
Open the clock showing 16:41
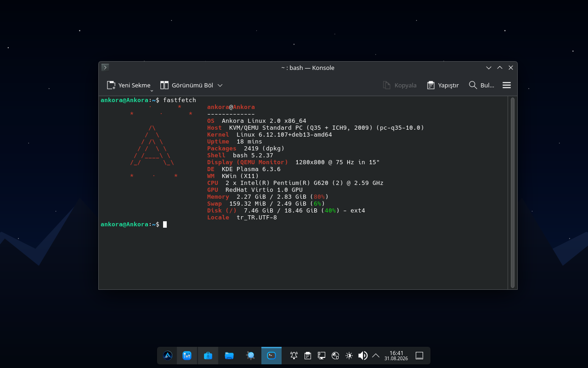[396, 356]
